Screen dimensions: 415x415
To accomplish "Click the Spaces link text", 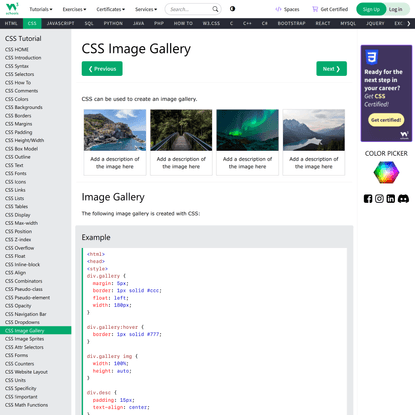I will click(x=291, y=9).
